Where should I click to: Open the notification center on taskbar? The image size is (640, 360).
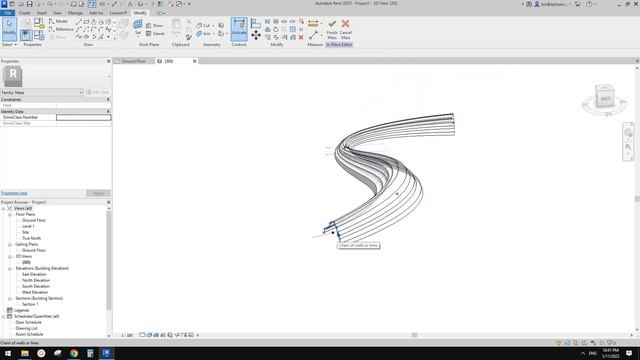point(629,353)
